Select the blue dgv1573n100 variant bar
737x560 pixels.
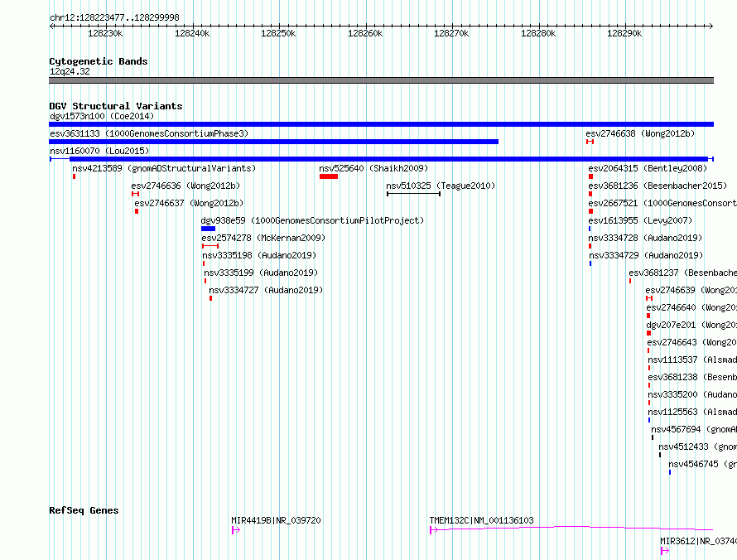pyautogui.click(x=381, y=124)
